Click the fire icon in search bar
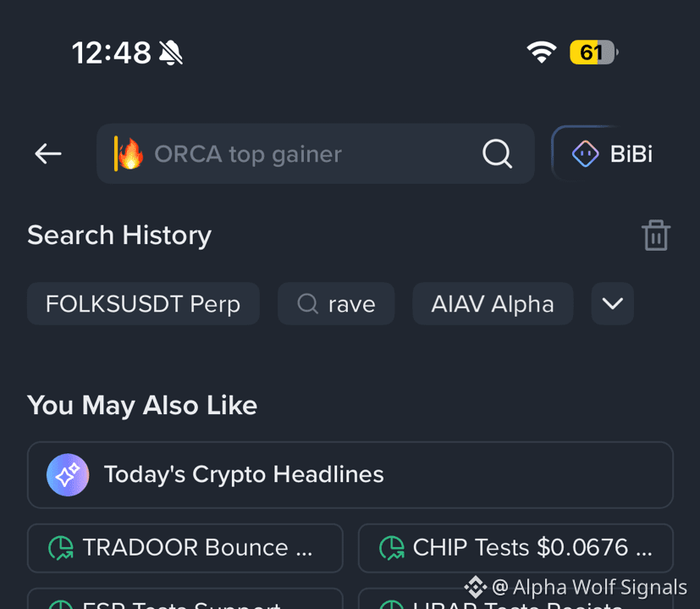The image size is (700, 609). (x=131, y=153)
